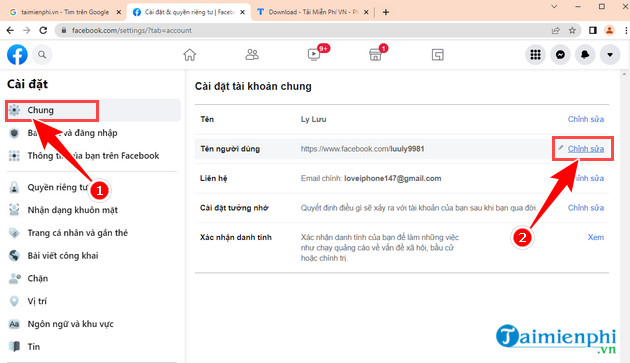
Task: Click the Quyền riêng tư lock icon
Action: coord(14,187)
